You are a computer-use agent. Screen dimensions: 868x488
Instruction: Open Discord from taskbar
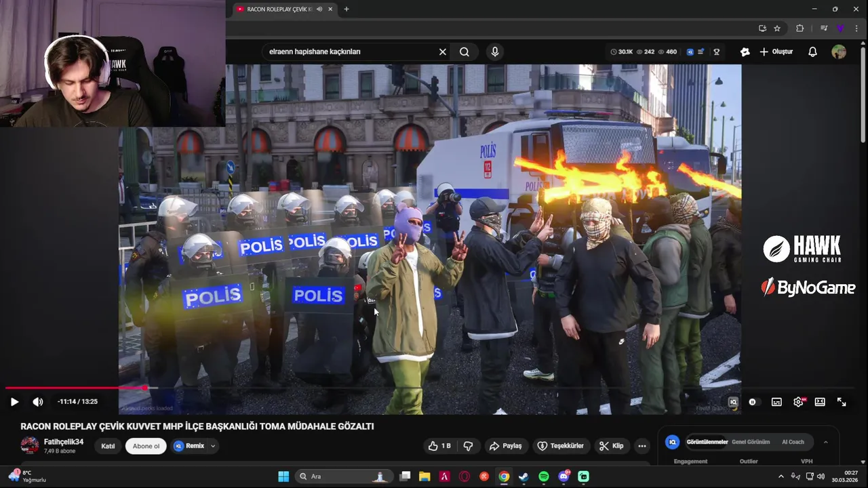[564, 476]
